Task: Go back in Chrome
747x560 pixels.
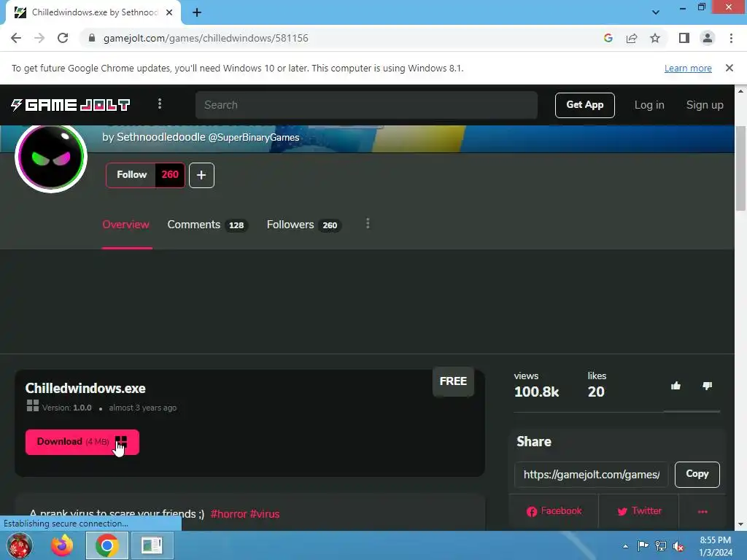Action: pos(16,38)
